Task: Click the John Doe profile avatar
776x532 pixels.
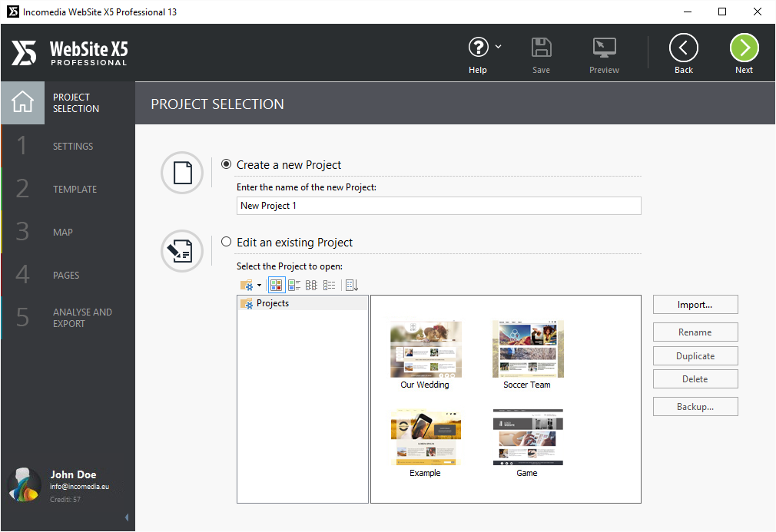Action: (x=25, y=485)
